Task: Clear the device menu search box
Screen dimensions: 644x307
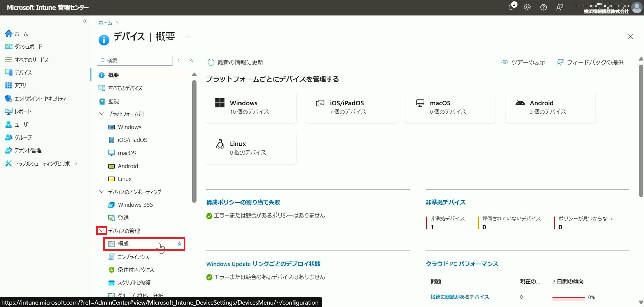Action: point(179,60)
